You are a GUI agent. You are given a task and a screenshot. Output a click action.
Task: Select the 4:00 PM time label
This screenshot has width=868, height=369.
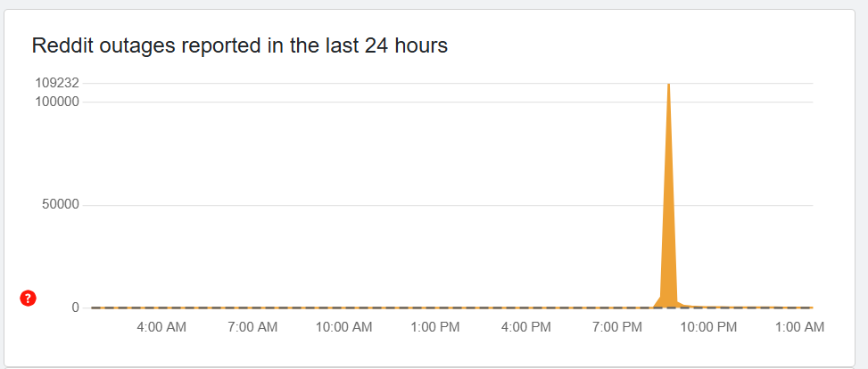pyautogui.click(x=526, y=327)
